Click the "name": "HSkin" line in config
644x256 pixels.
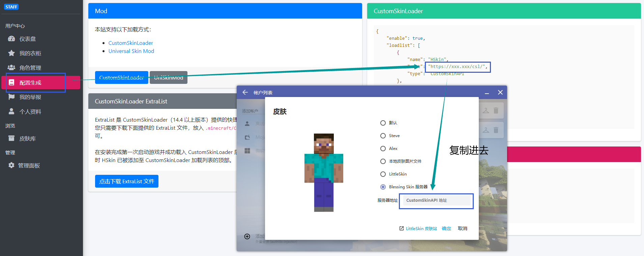point(428,60)
